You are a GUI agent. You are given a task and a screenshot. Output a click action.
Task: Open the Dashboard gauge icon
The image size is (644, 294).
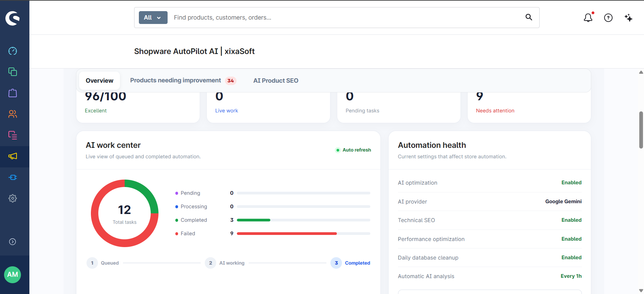click(13, 51)
